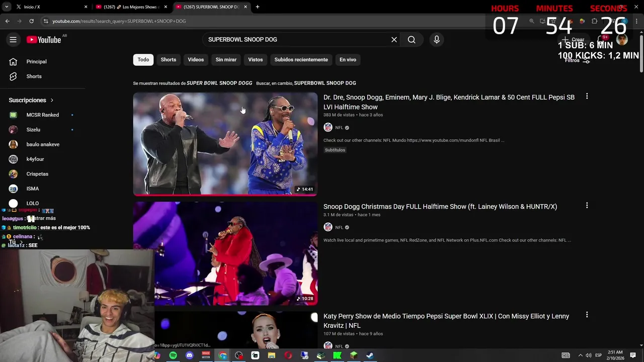The width and height of the screenshot is (644, 362).
Task: Open the YouTube hamburger guide menu
Action: [x=13, y=40]
